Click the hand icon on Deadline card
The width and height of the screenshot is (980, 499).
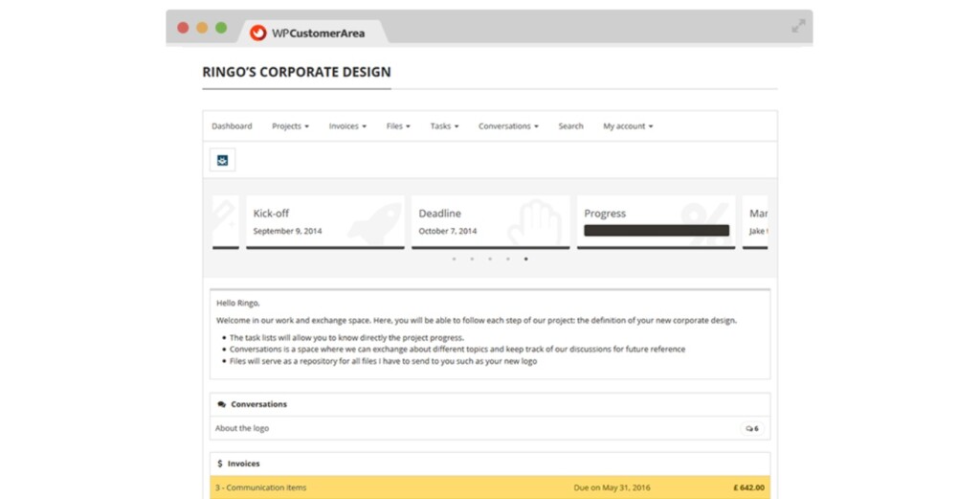point(535,223)
